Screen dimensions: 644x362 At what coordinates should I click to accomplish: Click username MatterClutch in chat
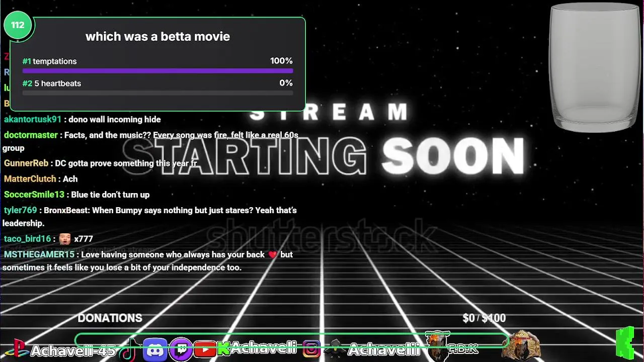coord(30,179)
